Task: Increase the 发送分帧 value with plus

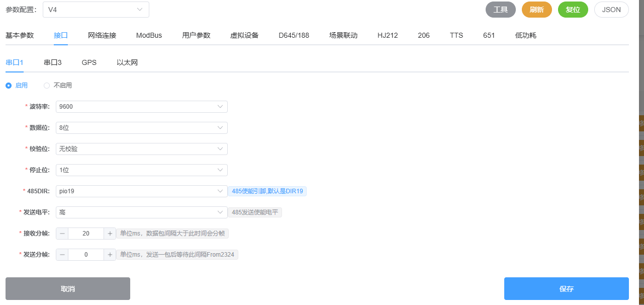Action: [x=110, y=255]
